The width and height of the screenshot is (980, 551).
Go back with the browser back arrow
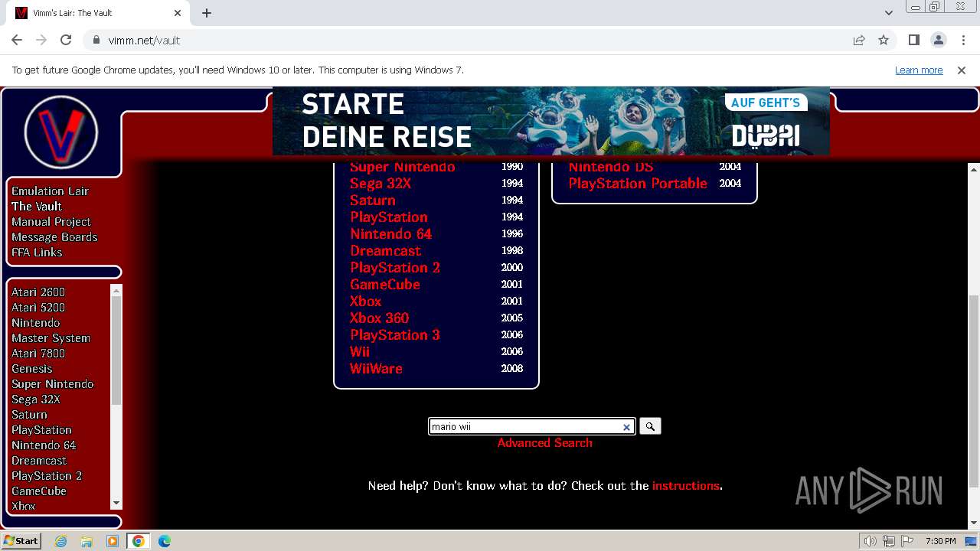click(17, 40)
